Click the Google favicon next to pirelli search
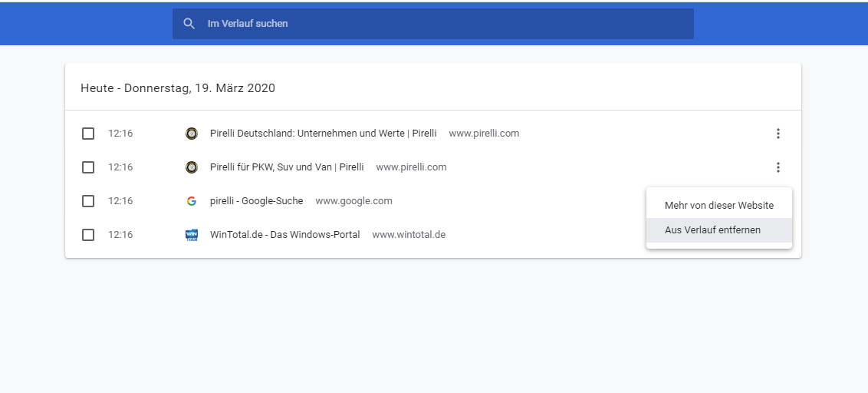 (192, 201)
